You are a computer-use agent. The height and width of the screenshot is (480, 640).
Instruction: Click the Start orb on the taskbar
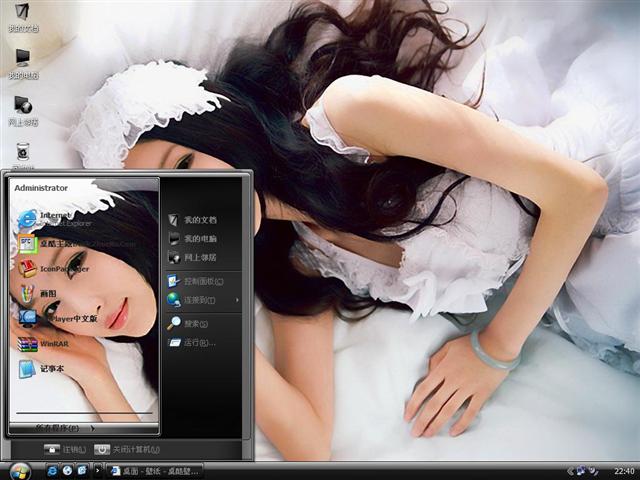click(20, 470)
